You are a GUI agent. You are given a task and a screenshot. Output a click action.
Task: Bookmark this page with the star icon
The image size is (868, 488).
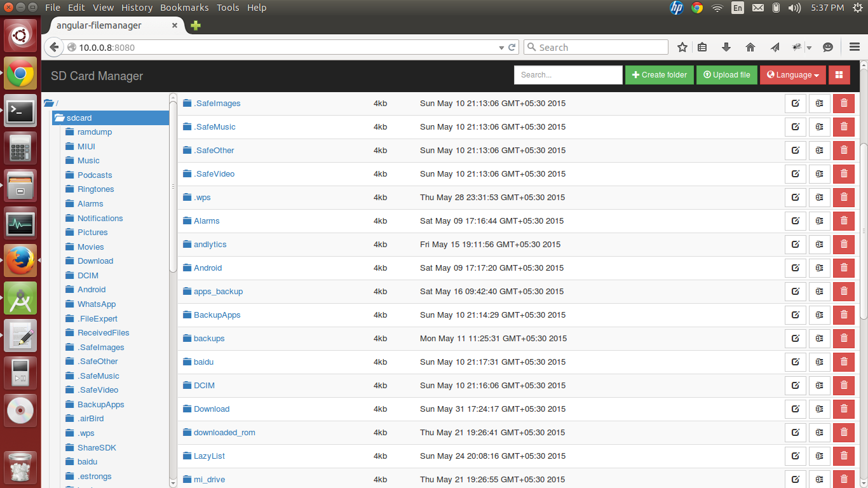682,48
